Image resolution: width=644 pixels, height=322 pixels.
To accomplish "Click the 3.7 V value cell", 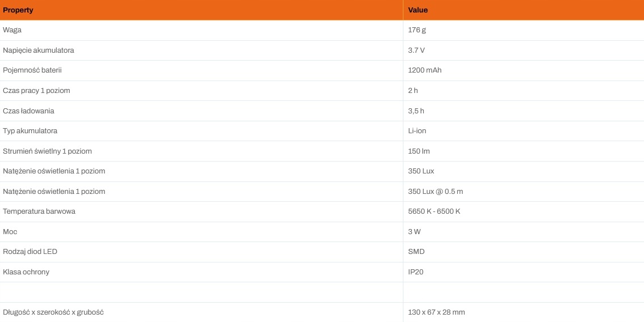I will 416,50.
